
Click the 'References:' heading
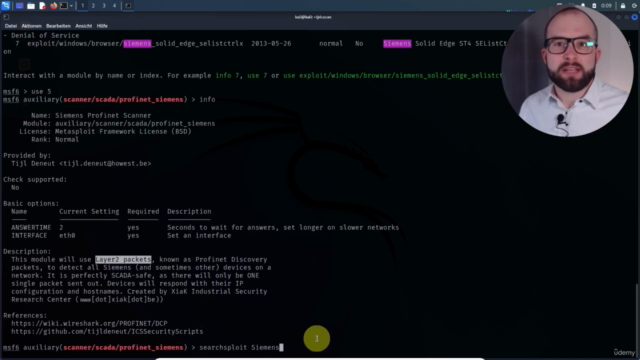[x=25, y=316]
